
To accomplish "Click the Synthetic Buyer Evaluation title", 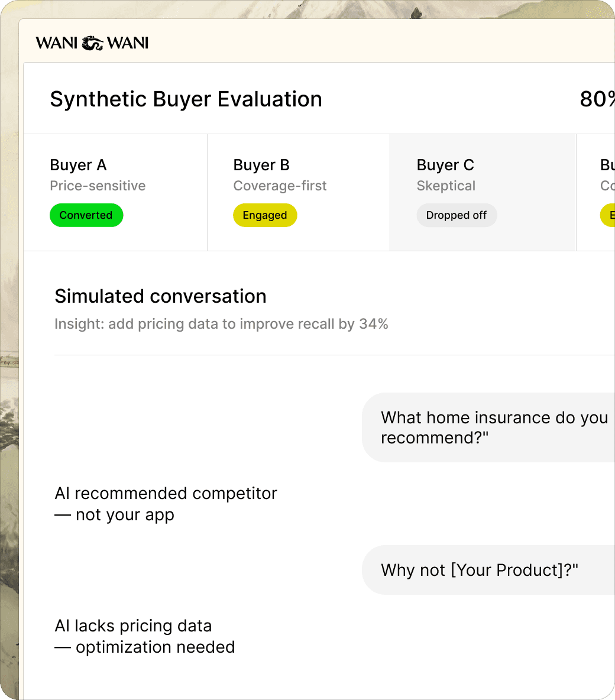I will (x=186, y=99).
